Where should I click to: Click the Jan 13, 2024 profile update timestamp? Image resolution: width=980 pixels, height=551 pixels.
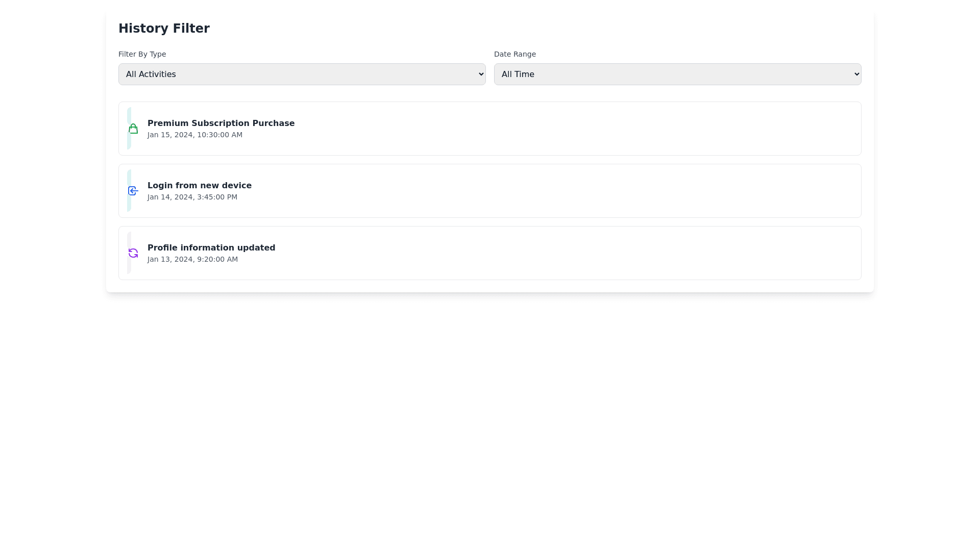pyautogui.click(x=192, y=260)
